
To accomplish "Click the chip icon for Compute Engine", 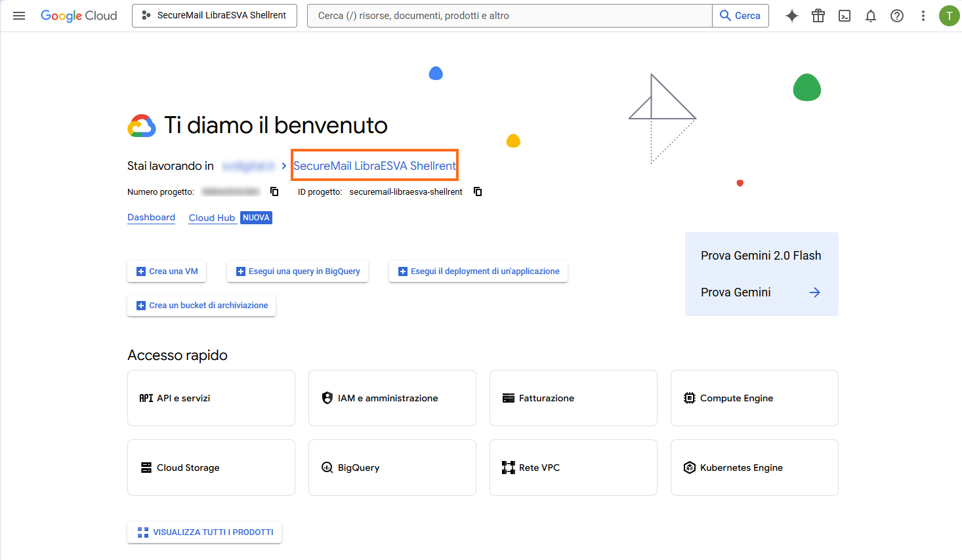I will coord(690,398).
